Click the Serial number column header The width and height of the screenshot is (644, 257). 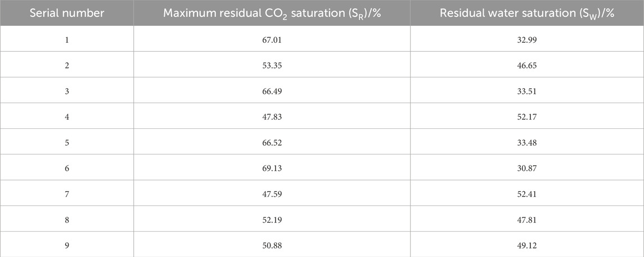click(x=67, y=12)
